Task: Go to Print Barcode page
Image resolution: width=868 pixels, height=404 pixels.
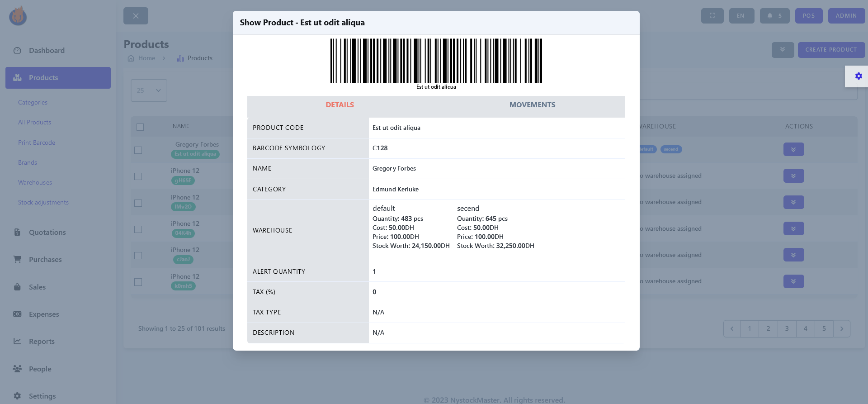Action: coord(37,143)
